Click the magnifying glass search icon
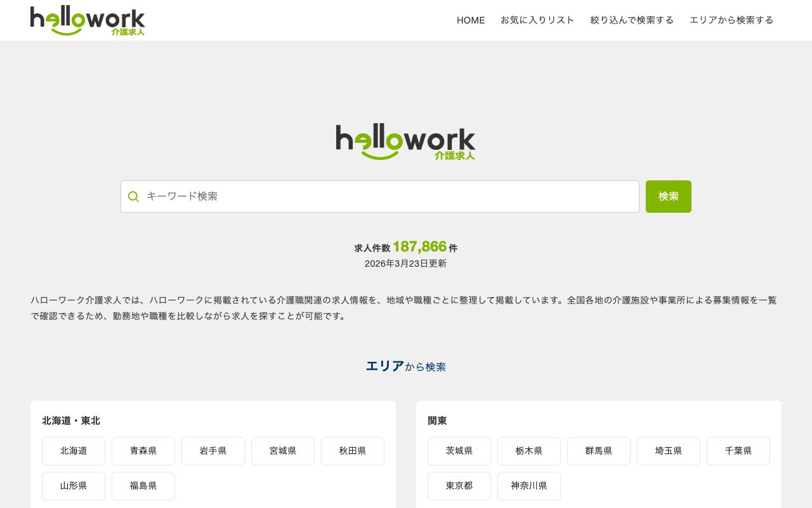This screenshot has height=508, width=812. click(x=134, y=196)
